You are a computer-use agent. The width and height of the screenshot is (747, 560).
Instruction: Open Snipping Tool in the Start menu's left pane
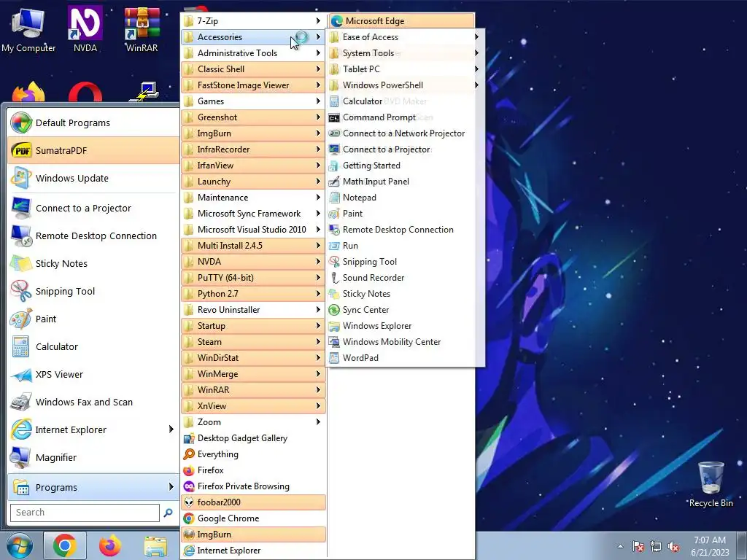[93, 291]
